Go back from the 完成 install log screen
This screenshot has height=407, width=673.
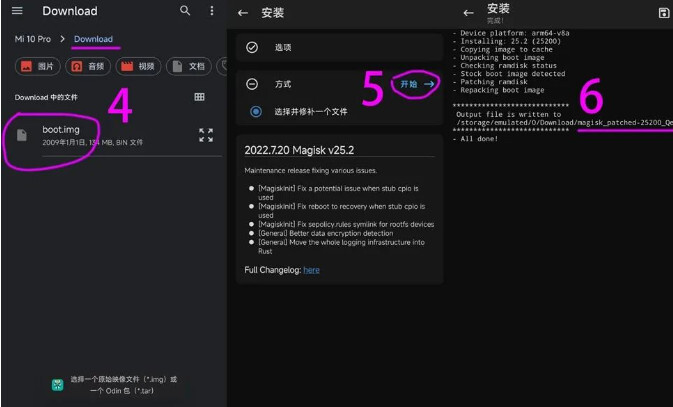coord(468,13)
